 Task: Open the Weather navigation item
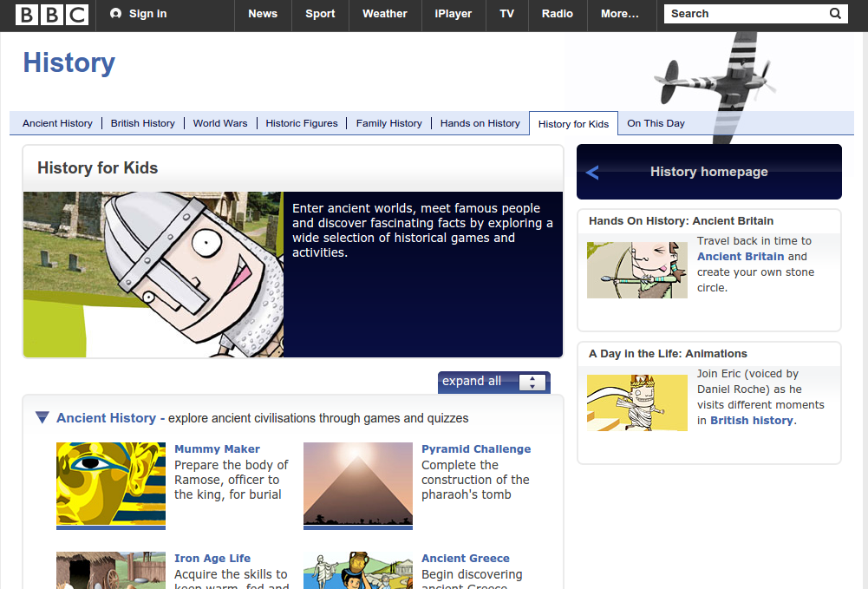pyautogui.click(x=384, y=14)
